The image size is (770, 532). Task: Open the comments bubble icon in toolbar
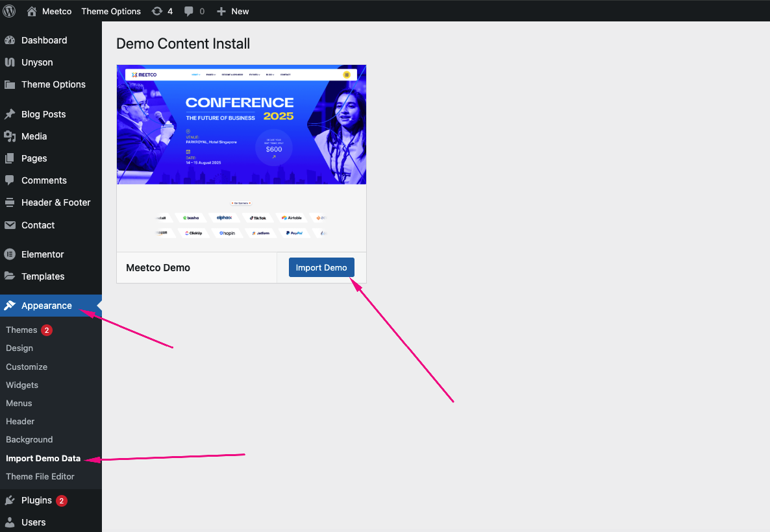pos(189,11)
